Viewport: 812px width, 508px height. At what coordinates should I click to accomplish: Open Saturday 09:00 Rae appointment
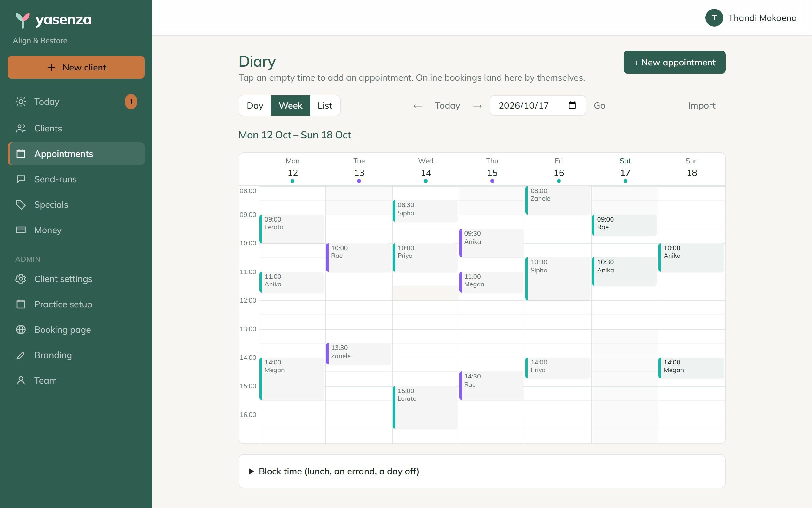[x=624, y=225]
